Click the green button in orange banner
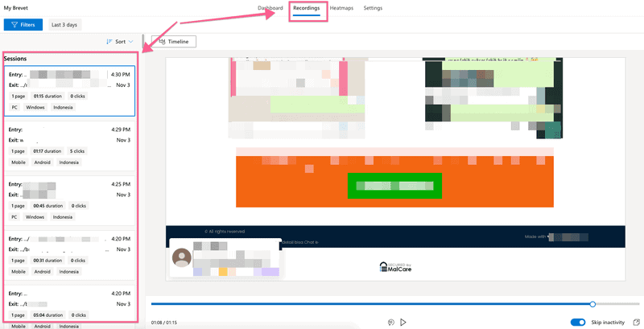The image size is (644, 329). [394, 185]
